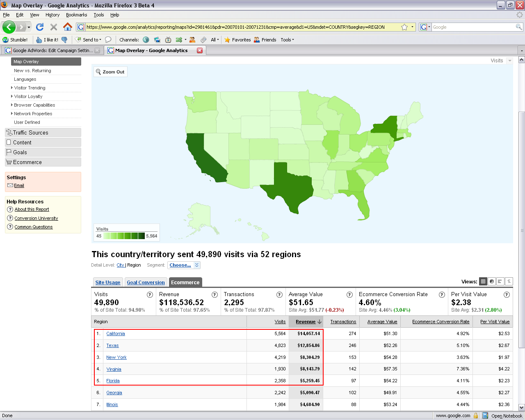Select the people channel icon next to All

tap(192, 40)
